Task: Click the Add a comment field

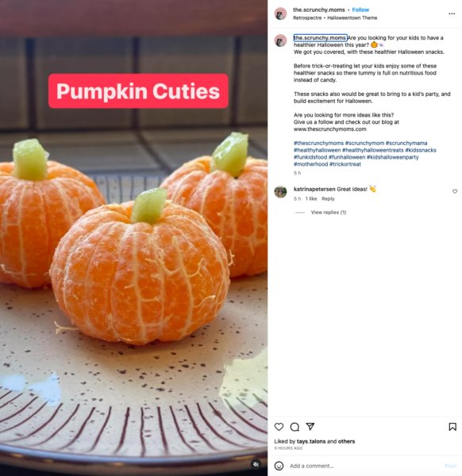Action: pos(364,466)
